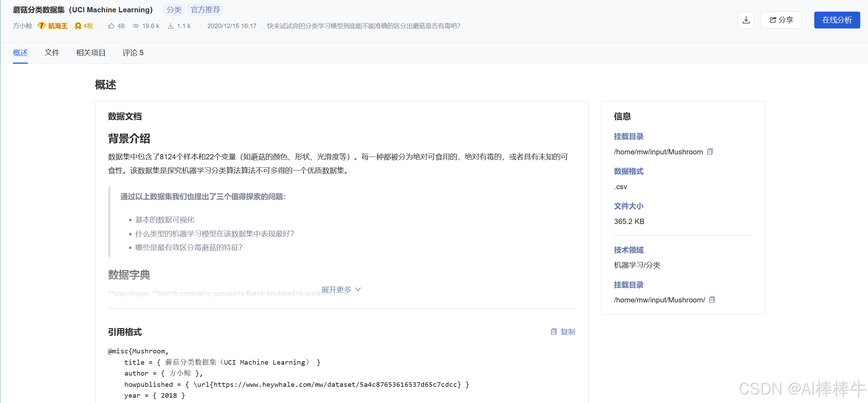Click the 分类 tag
This screenshot has height=403, width=868.
174,9
